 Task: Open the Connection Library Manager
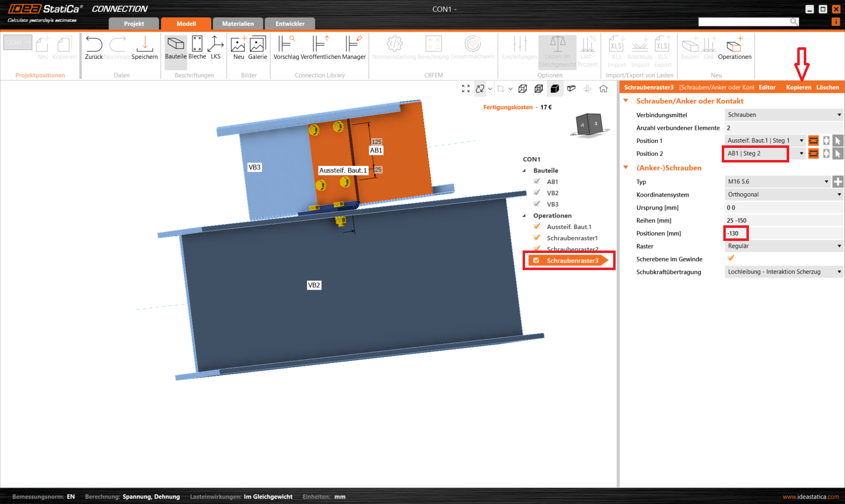pos(354,45)
